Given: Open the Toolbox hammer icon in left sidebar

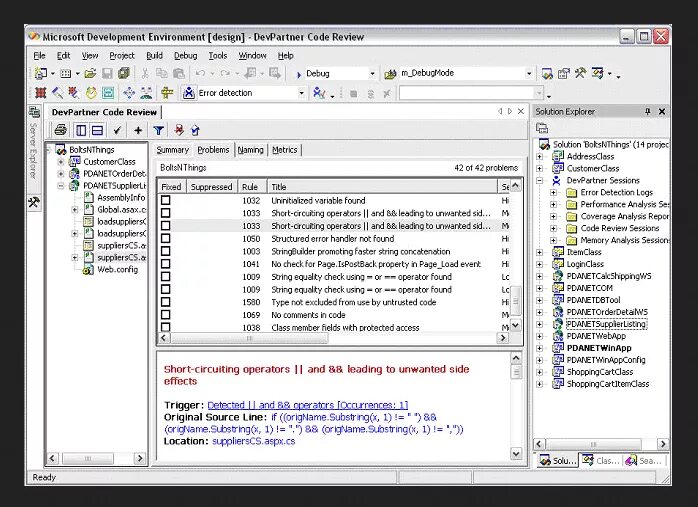Looking at the screenshot, I should 34,202.
